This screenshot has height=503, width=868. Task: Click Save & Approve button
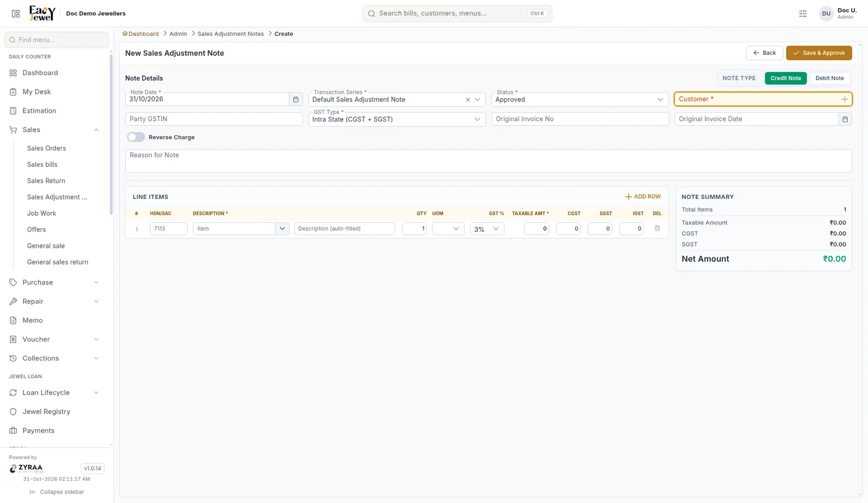[x=819, y=53]
